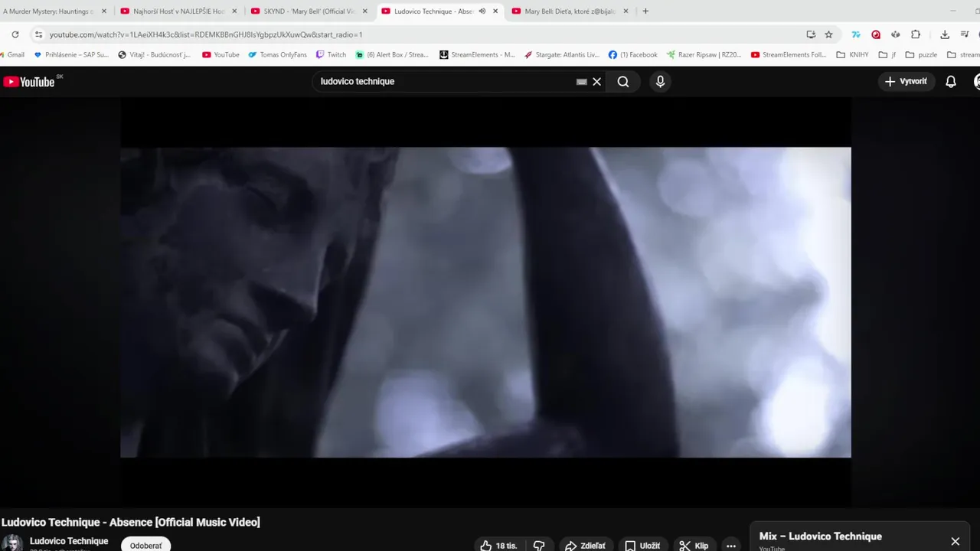This screenshot has width=980, height=551.
Task: Close the A Murder Mystery tab
Action: tap(104, 11)
